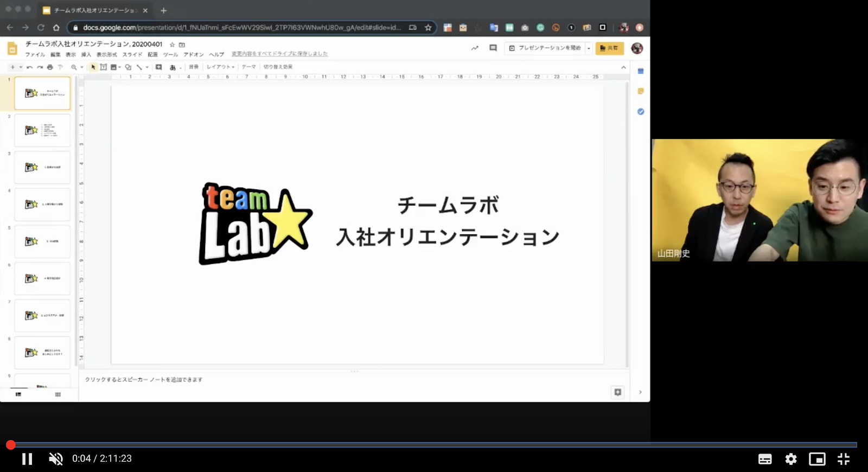This screenshot has height=472, width=868.
Task: Click the undo arrow in Slides toolbar
Action: point(29,67)
